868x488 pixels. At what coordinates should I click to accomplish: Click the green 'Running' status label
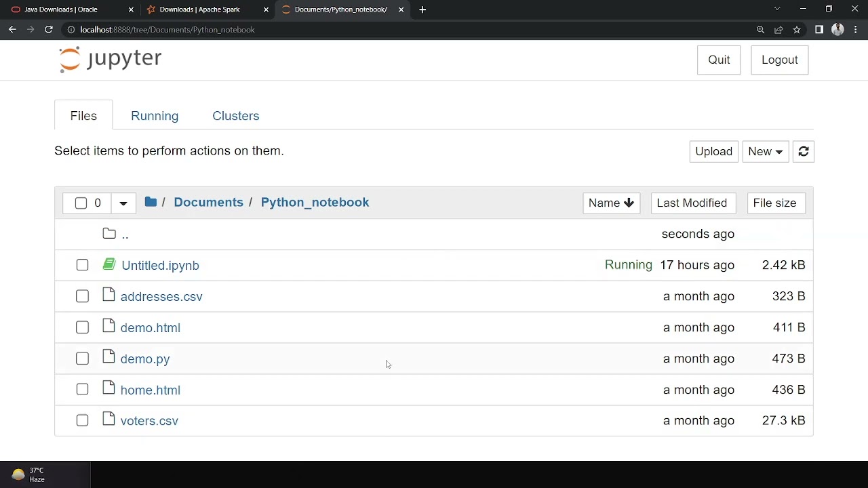point(628,265)
